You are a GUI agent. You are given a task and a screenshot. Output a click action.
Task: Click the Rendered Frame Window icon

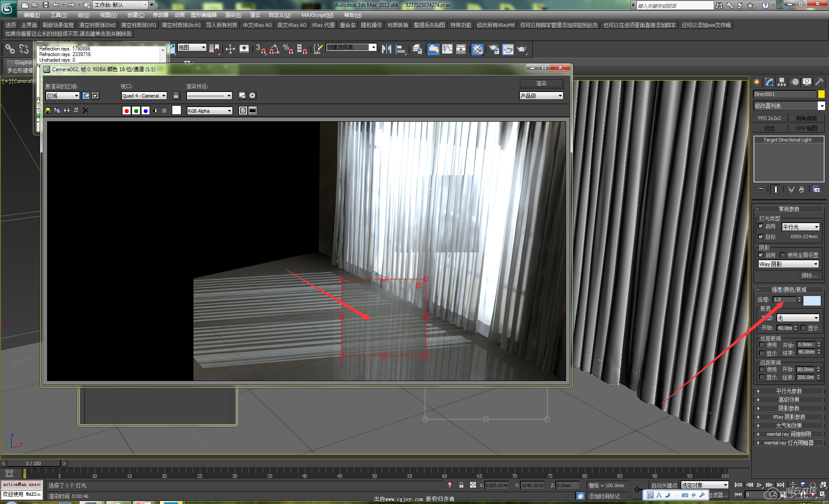[508, 49]
